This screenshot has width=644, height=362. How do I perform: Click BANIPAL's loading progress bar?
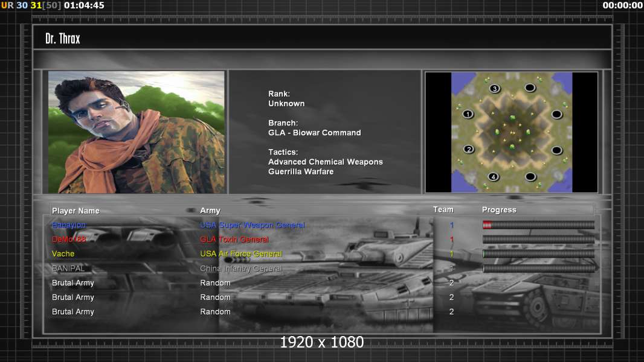538,268
